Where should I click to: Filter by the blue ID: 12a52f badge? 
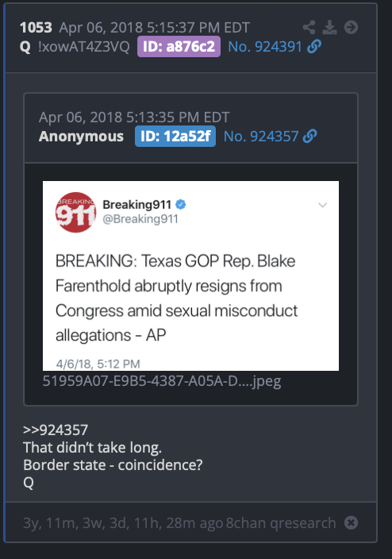point(175,137)
